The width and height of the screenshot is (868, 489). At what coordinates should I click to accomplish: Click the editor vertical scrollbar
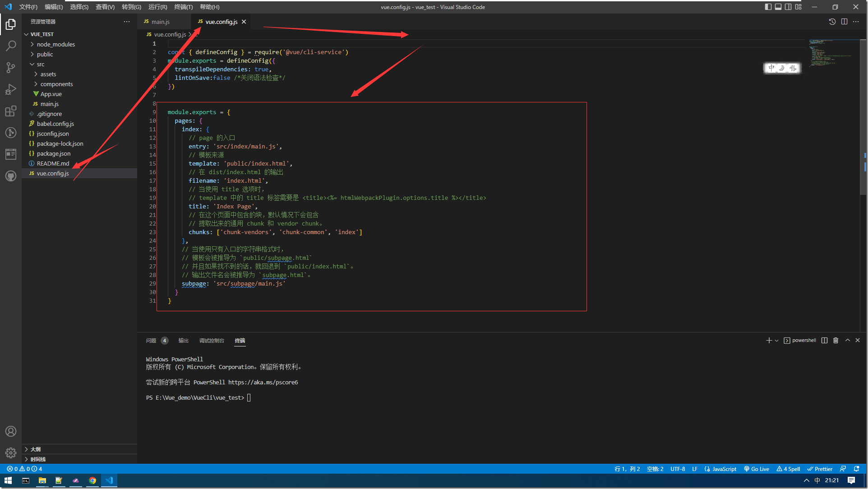point(864,117)
